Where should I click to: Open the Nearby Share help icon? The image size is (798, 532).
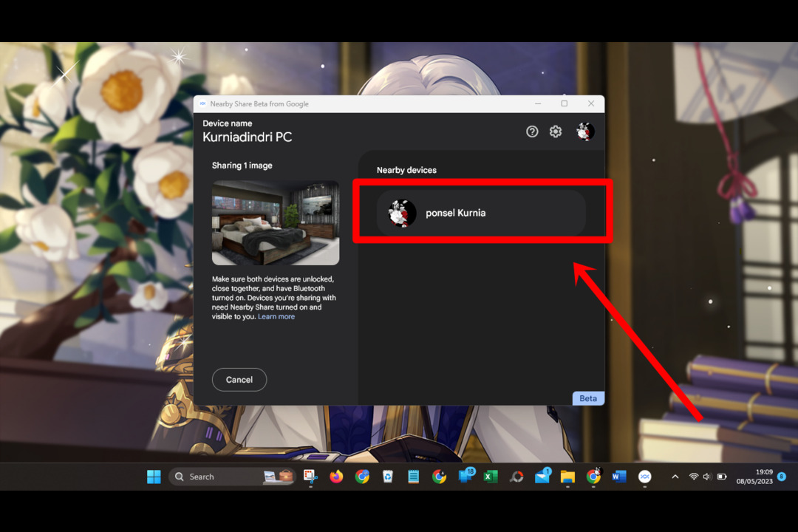coord(532,132)
